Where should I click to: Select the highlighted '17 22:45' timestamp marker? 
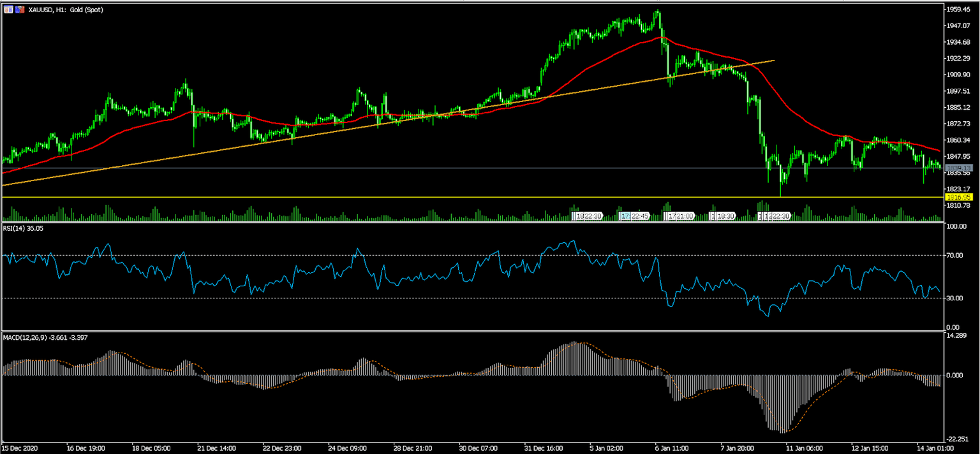635,216
